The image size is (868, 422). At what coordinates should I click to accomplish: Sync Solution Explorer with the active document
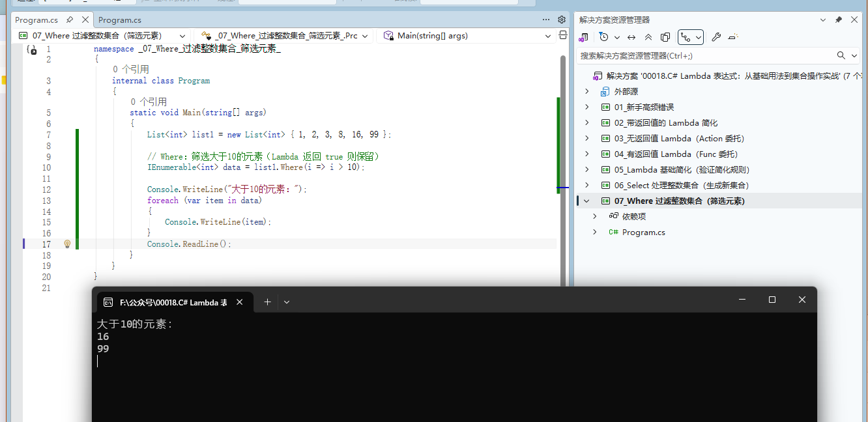(x=631, y=37)
